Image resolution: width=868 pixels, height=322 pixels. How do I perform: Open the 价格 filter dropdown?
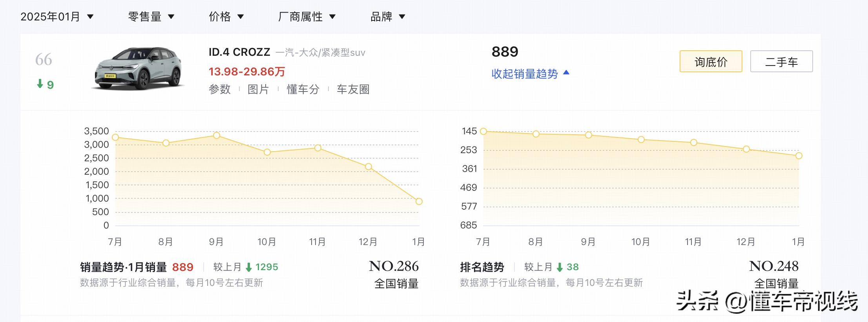[226, 16]
